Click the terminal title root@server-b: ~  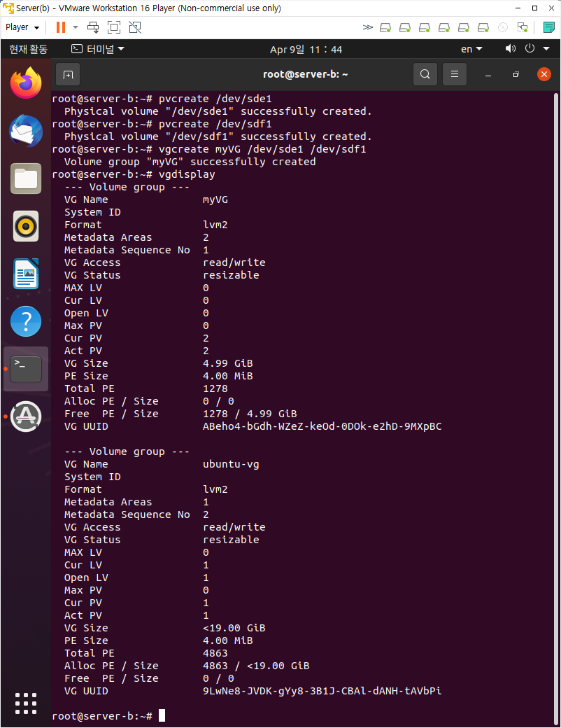tap(305, 74)
